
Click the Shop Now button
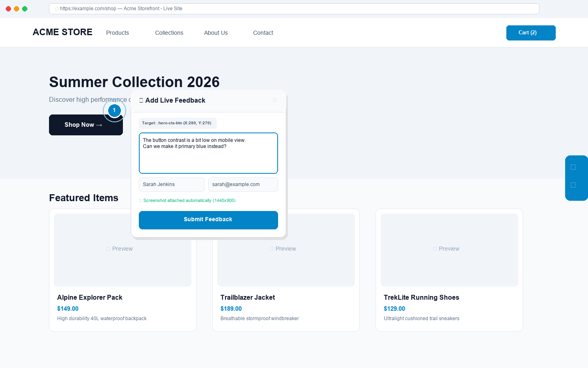pyautogui.click(x=86, y=125)
